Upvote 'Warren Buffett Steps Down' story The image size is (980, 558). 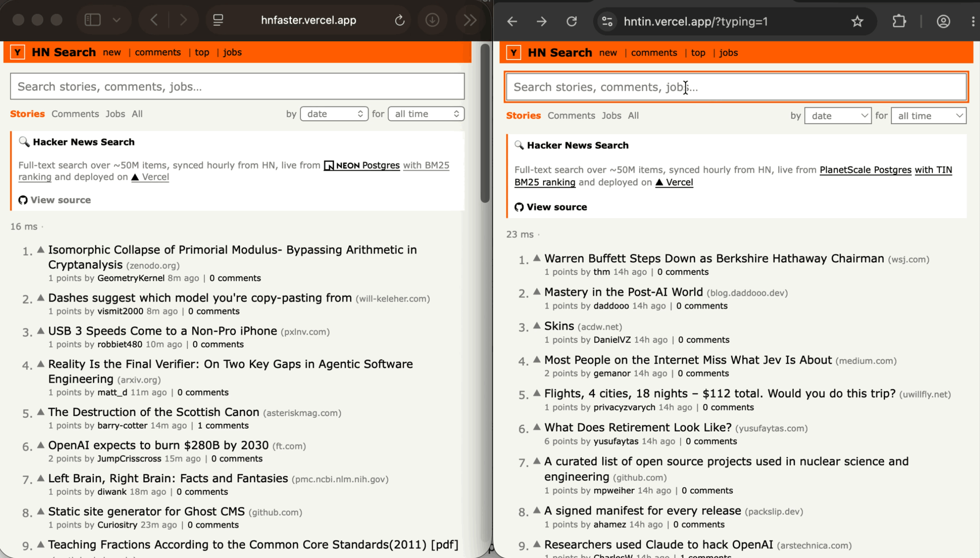click(537, 258)
